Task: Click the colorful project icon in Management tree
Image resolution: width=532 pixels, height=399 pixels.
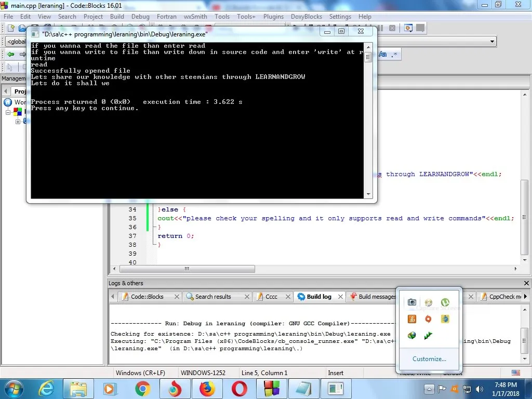Action: pyautogui.click(x=18, y=112)
